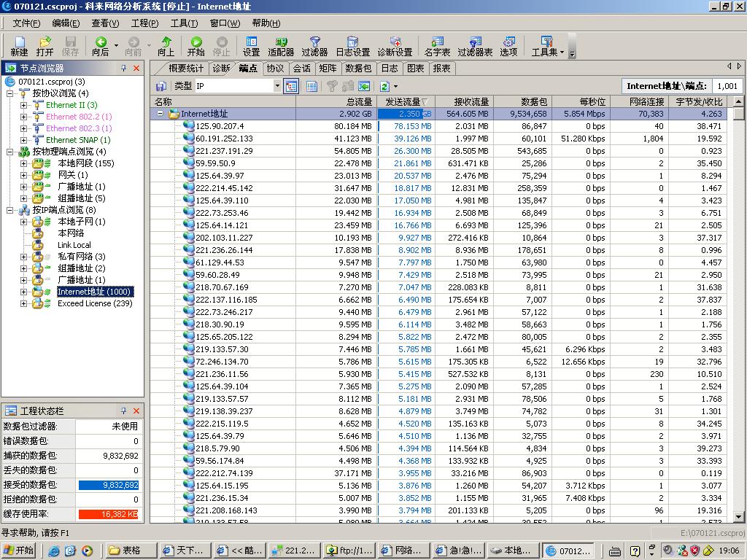Image resolution: width=747 pixels, height=560 pixels.
Task: Click the 打开 (Open) folder icon
Action: tap(44, 43)
